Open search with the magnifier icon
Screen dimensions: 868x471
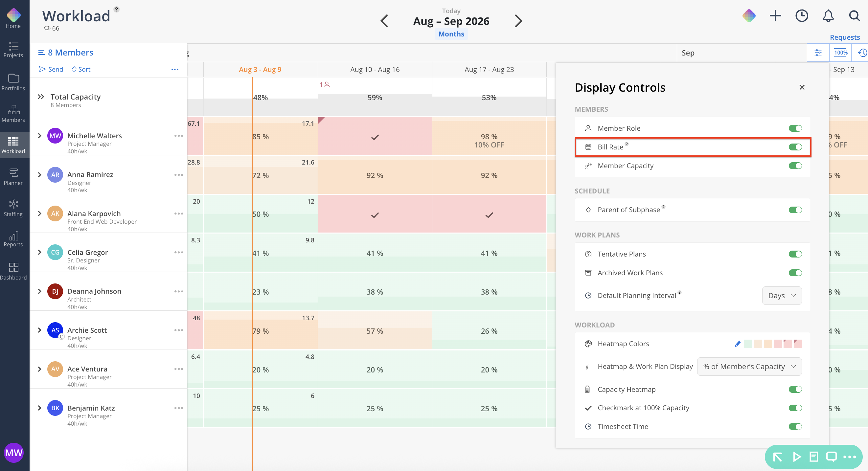854,16
